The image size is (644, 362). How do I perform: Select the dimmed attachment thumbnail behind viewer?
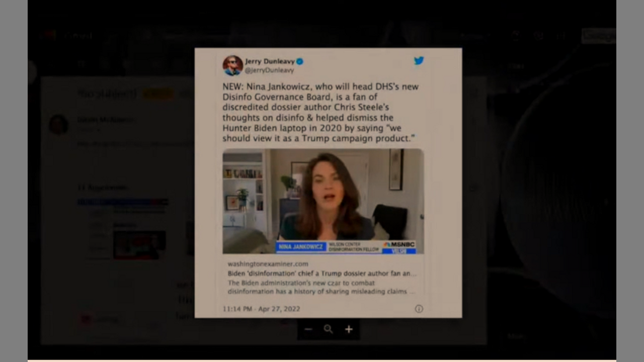pos(139,245)
